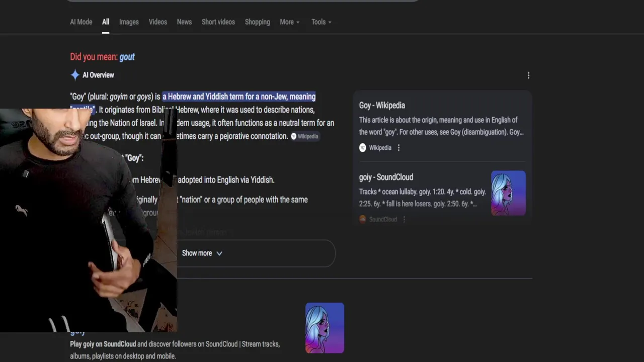Open the Short videos tab

point(218,22)
